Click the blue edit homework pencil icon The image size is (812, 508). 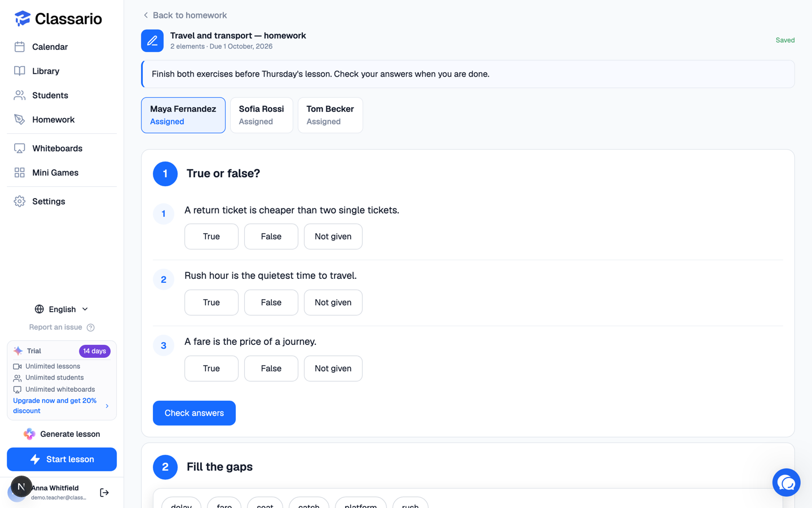click(152, 41)
